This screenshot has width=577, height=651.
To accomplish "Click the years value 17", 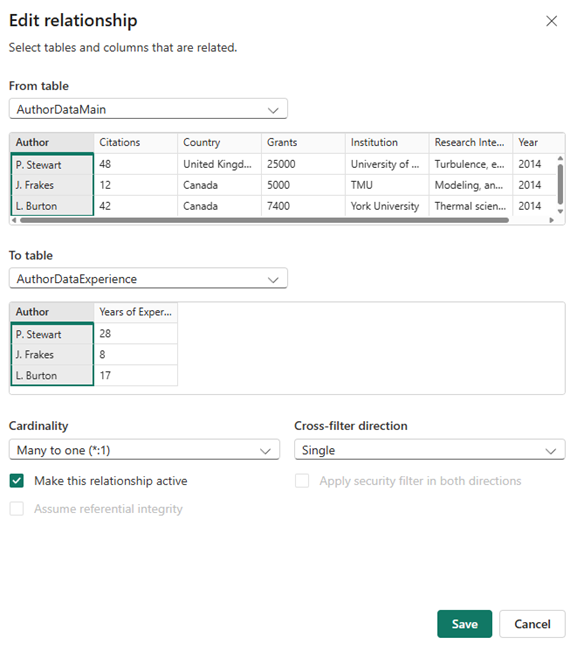I will pos(136,375).
